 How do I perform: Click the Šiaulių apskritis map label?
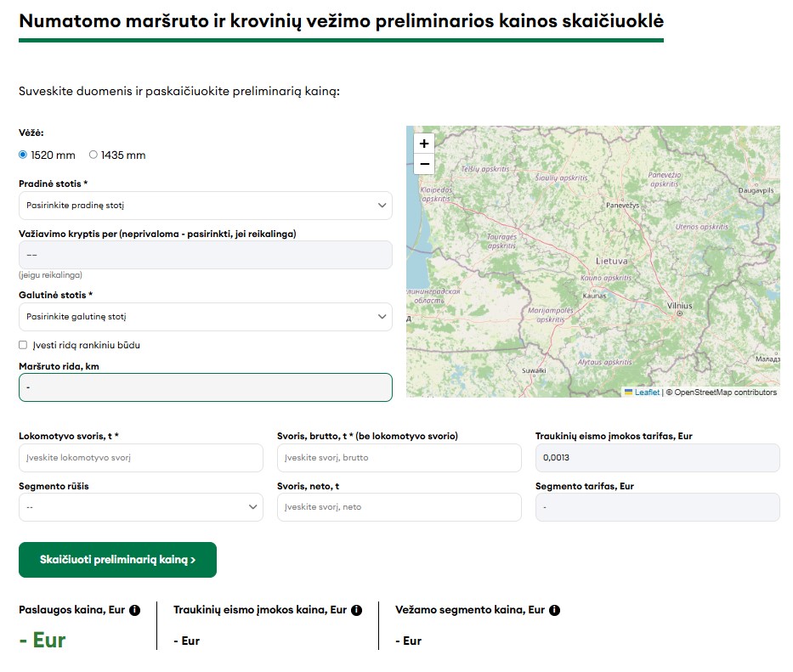point(561,178)
